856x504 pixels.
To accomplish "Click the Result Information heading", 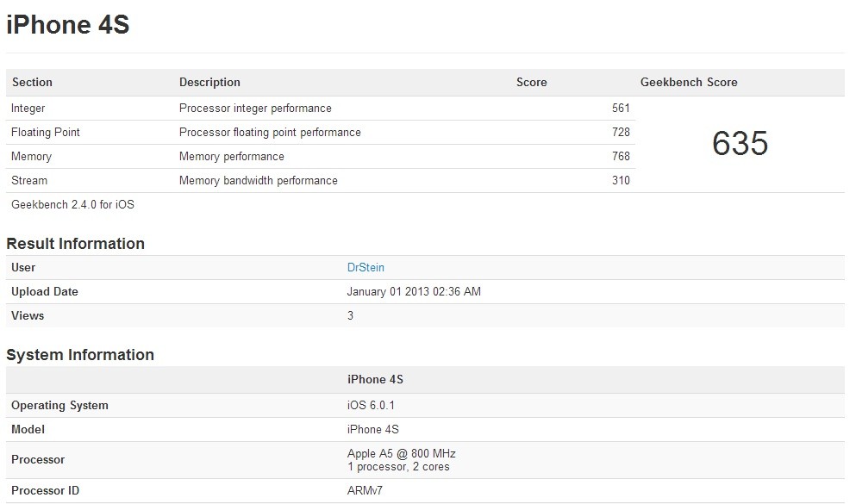I will 75,244.
